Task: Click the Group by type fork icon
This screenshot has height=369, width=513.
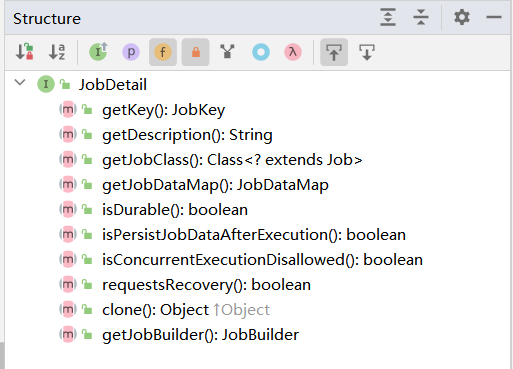Action: pos(228,52)
